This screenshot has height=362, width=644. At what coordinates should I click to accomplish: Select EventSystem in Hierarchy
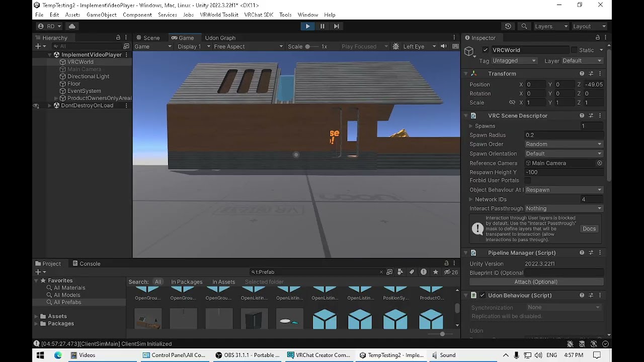84,91
